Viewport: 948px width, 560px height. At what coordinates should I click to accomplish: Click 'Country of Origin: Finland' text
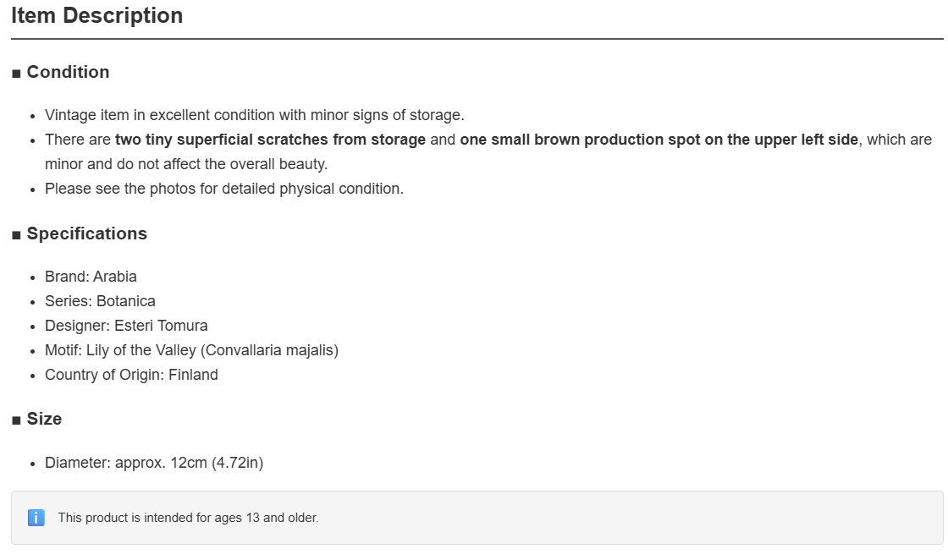click(x=131, y=375)
